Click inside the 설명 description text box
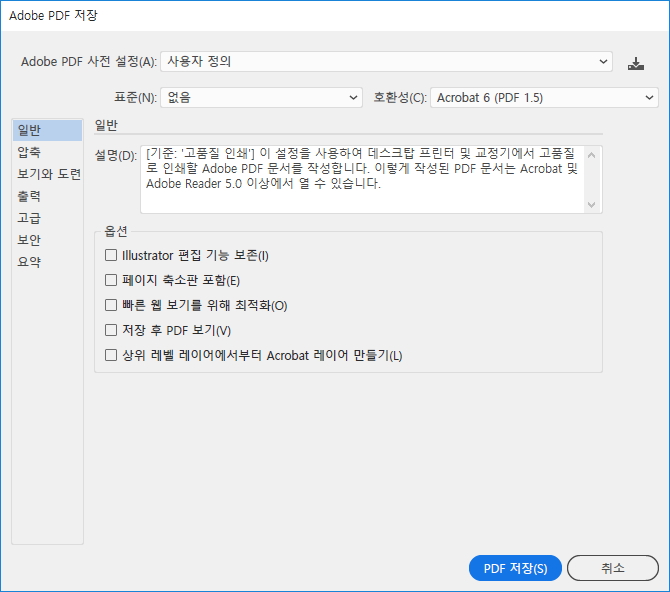Screen dimensions: 670x592 tap(362, 180)
